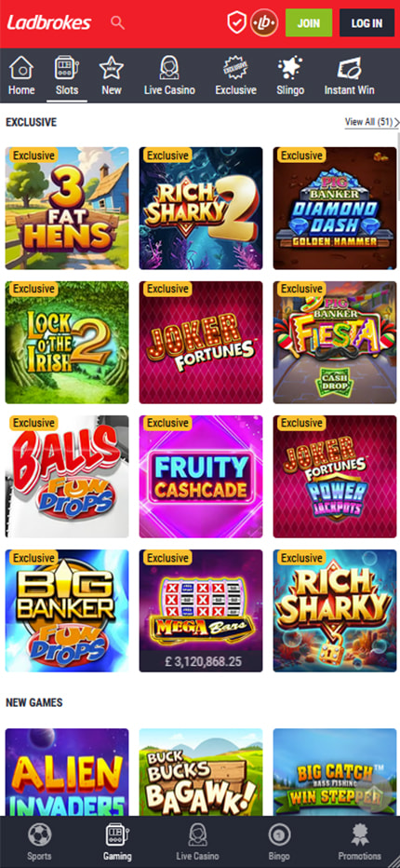Screen dimensions: 400x868
Task: Tap the safer gambling shield icon
Action: [236, 22]
